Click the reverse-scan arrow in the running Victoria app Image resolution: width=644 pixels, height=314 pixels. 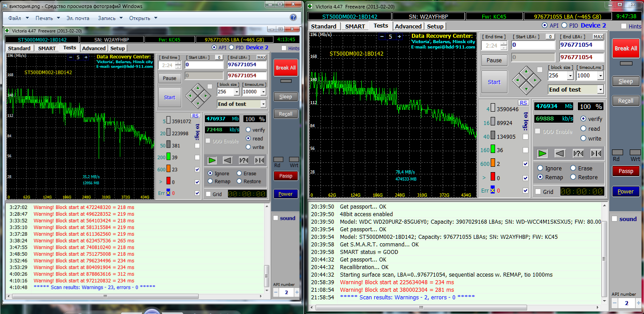point(560,153)
